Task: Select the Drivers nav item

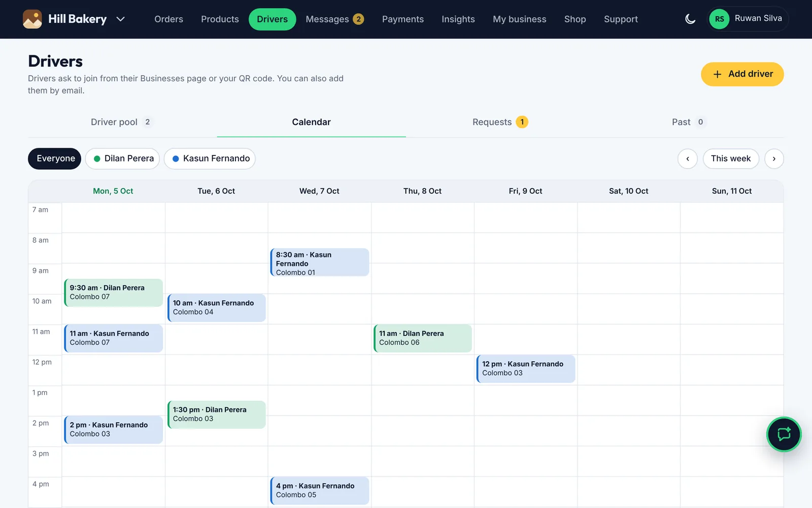Action: pyautogui.click(x=272, y=19)
